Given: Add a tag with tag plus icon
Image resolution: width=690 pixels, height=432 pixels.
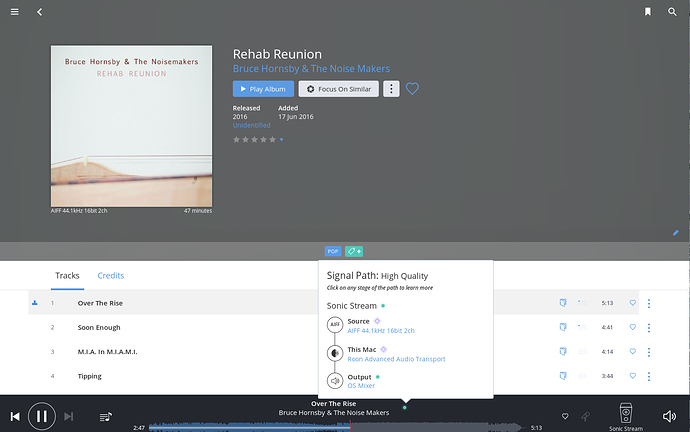Looking at the screenshot, I should (x=354, y=251).
